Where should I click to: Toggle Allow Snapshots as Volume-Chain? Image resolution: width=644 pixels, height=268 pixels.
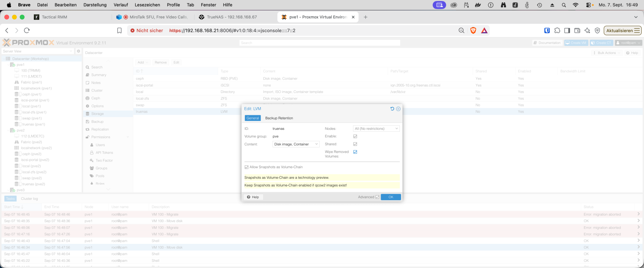click(246, 167)
